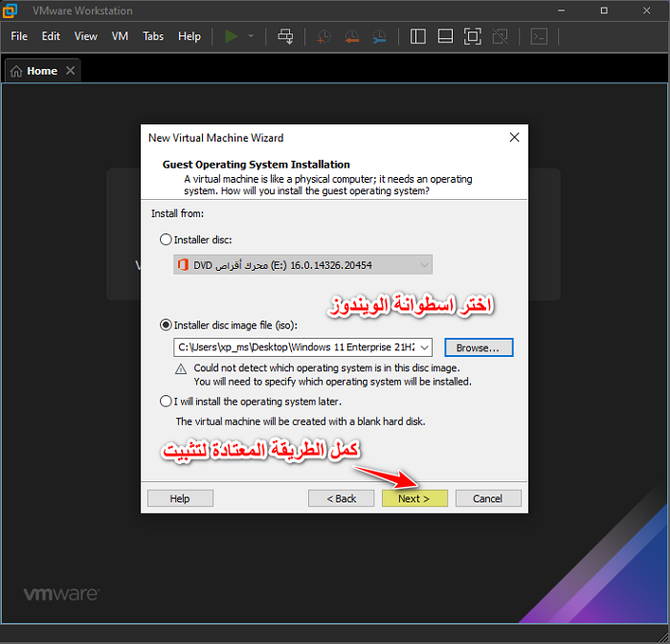Click the wizard Help button

tap(180, 499)
